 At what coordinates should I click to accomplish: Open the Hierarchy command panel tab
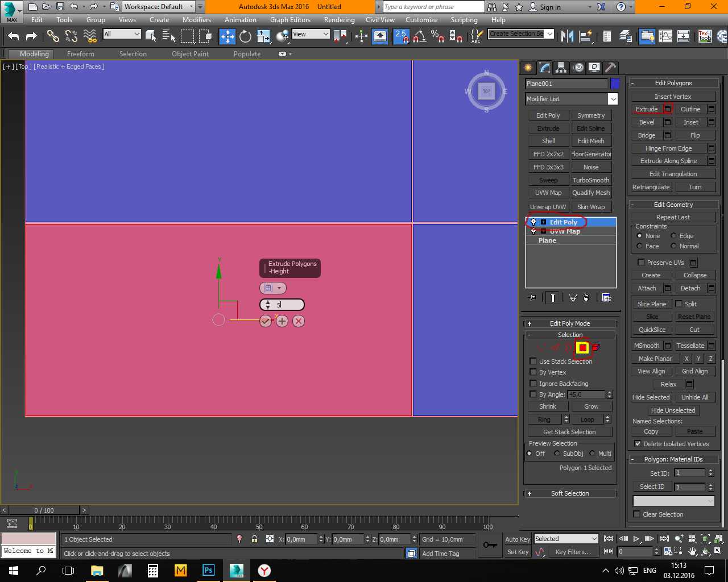coord(561,68)
